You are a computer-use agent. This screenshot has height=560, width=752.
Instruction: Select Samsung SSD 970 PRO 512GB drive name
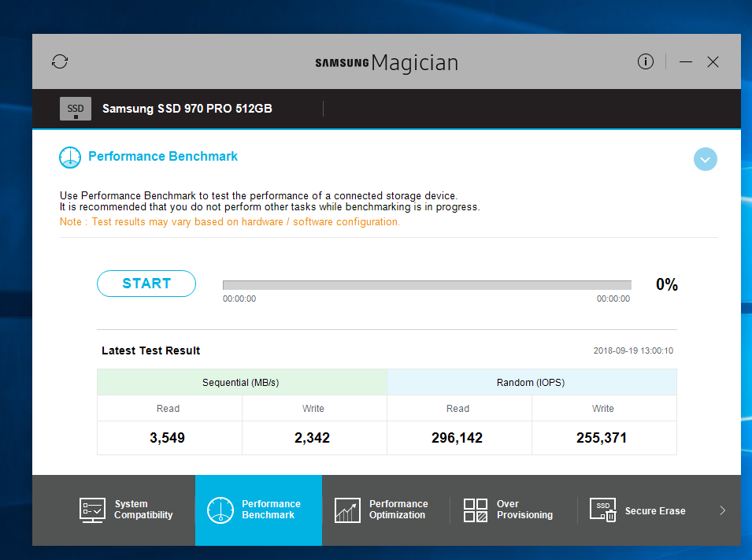pyautogui.click(x=187, y=109)
